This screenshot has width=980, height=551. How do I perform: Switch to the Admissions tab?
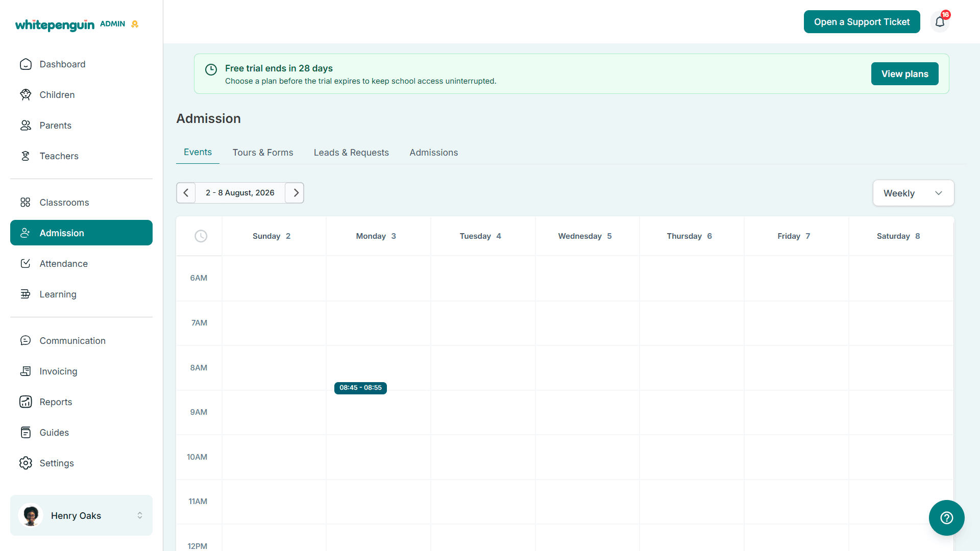[434, 153]
